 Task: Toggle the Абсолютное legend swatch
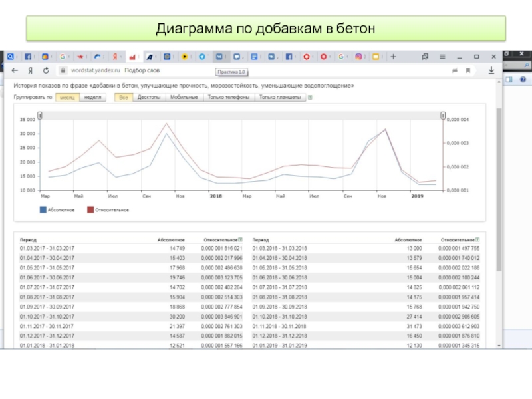coord(43,209)
